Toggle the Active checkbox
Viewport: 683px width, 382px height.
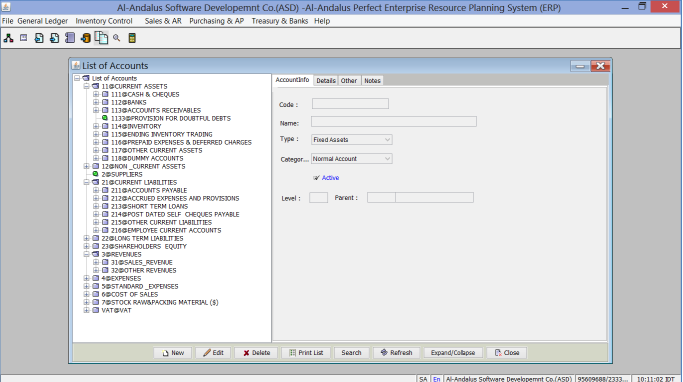click(x=316, y=178)
